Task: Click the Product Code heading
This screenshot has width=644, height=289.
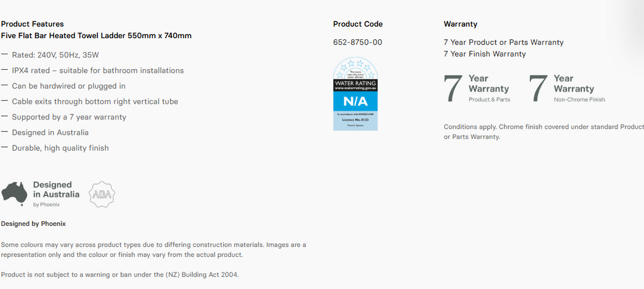Action: (x=358, y=24)
